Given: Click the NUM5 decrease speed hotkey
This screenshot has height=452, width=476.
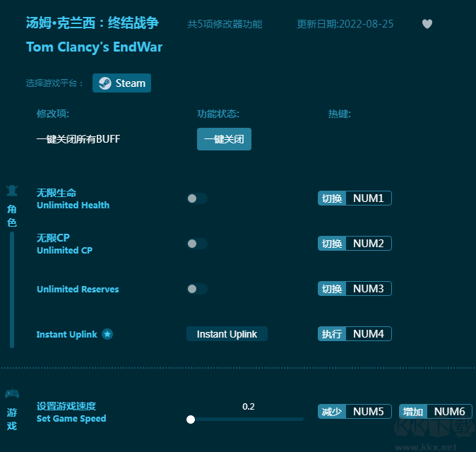Looking at the screenshot, I should point(368,412).
